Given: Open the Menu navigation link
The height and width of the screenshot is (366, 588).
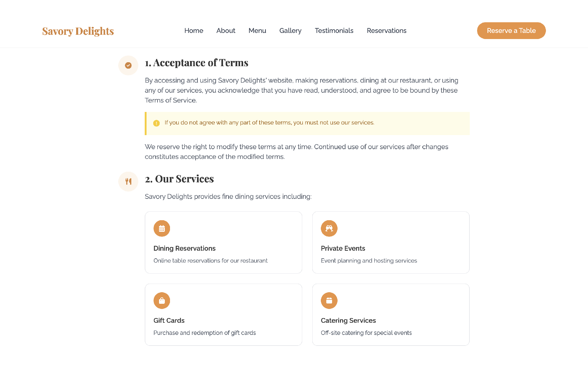Looking at the screenshot, I should coord(257,31).
